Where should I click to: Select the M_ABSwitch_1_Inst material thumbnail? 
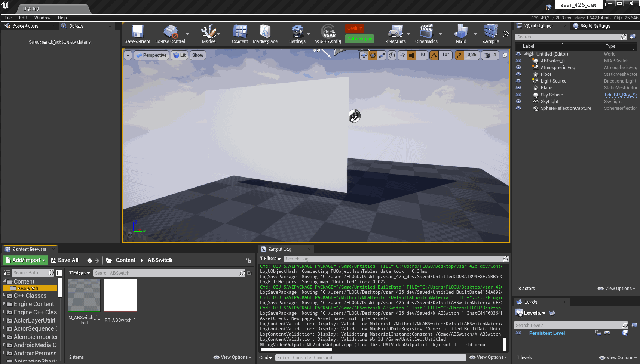84,295
